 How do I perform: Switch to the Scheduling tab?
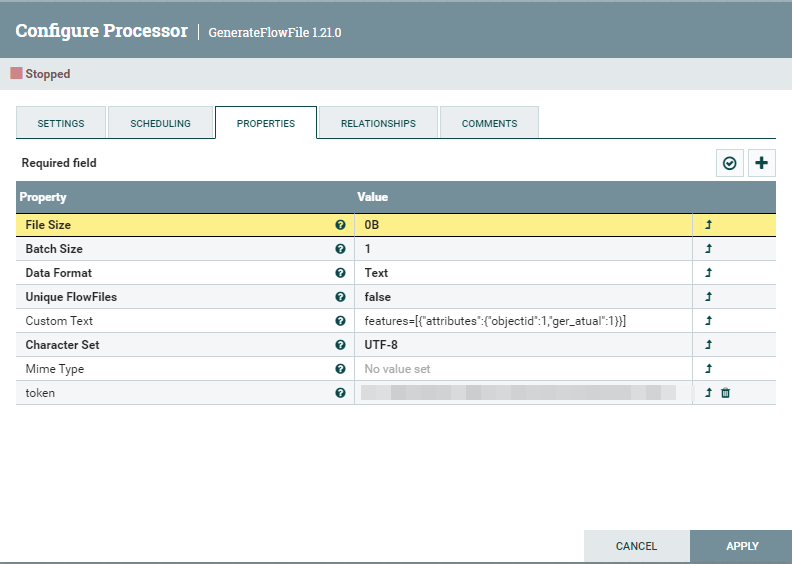[160, 123]
